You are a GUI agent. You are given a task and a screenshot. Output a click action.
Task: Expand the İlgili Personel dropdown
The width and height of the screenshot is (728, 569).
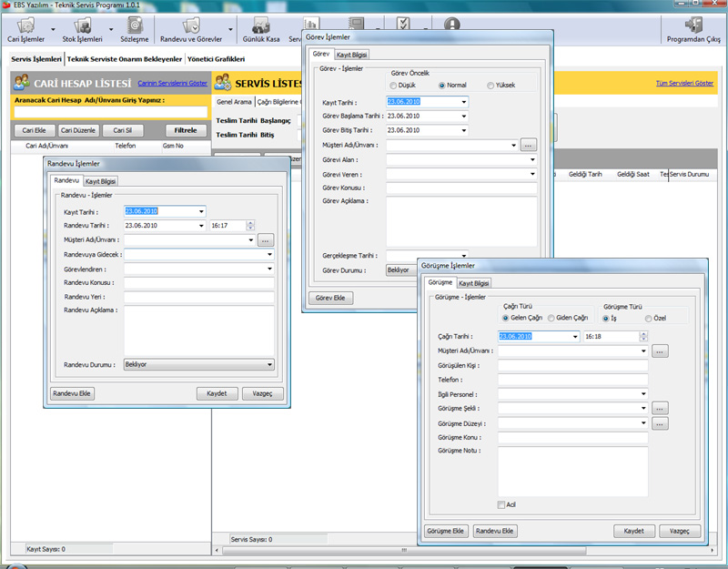pyautogui.click(x=642, y=394)
